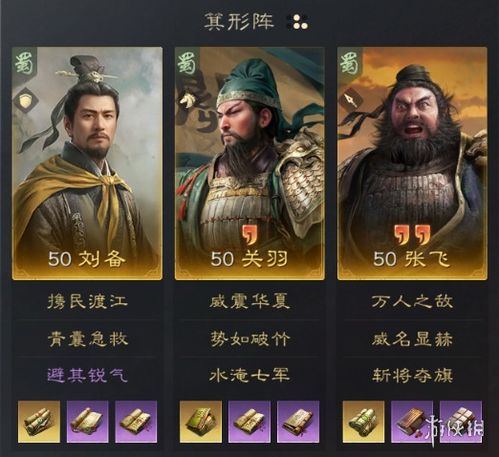Open Guan Yu's green book gold slot

coord(201,422)
